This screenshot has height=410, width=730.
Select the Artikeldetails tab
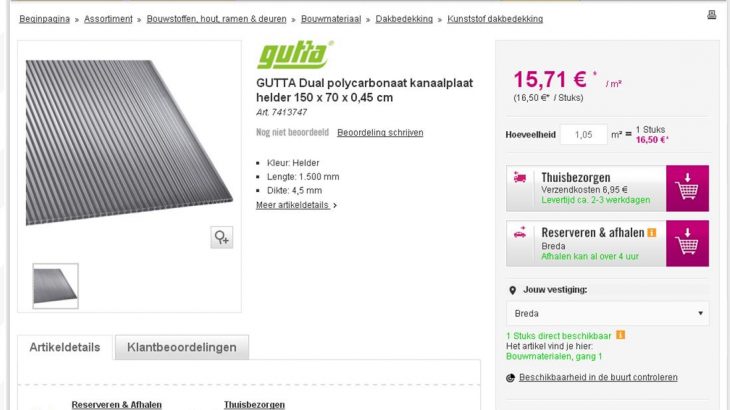65,347
